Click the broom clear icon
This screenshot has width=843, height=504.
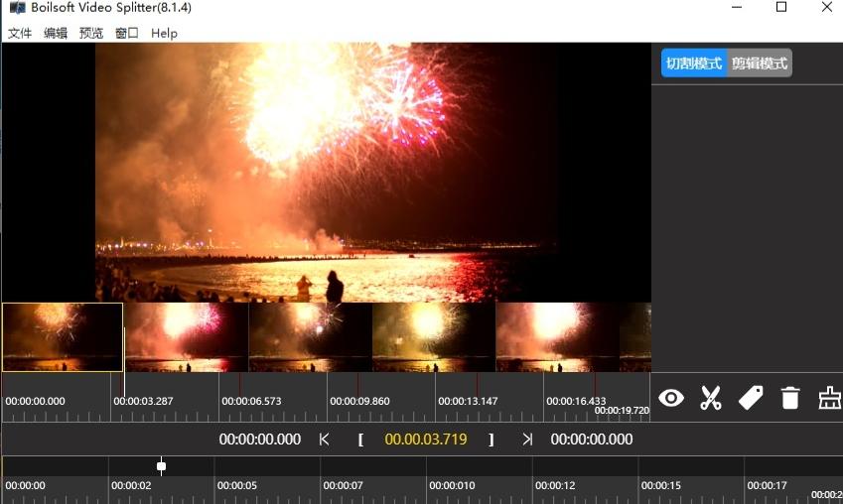(829, 398)
